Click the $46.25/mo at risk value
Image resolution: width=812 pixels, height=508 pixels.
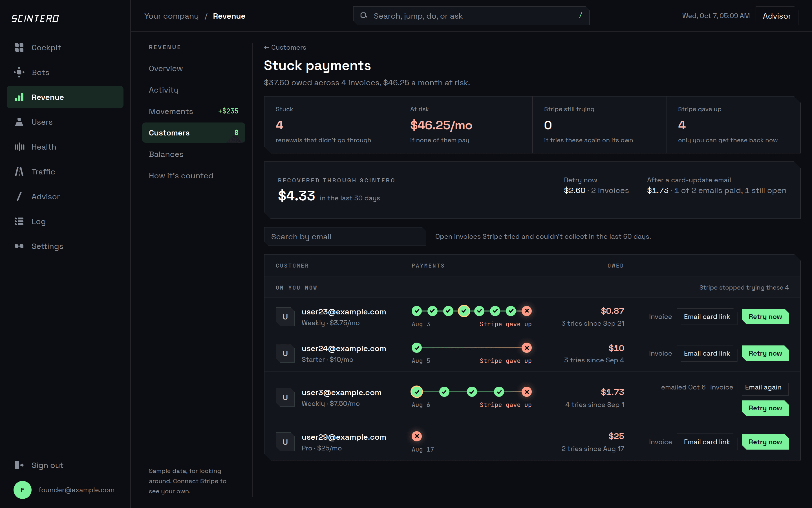pos(441,125)
